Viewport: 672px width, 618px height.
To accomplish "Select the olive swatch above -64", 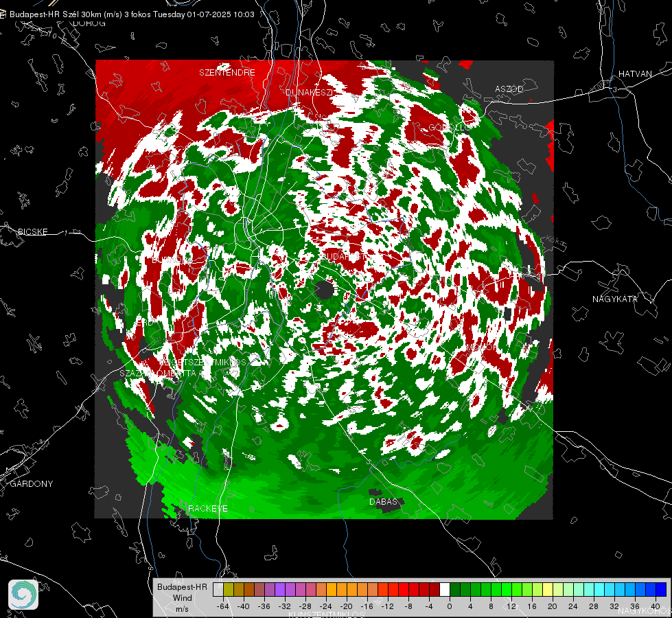I will [228, 590].
